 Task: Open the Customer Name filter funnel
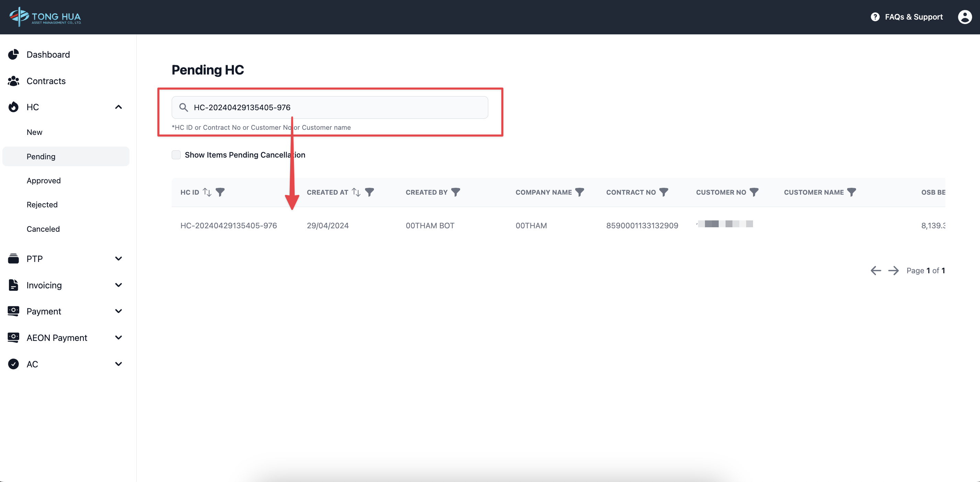[x=852, y=192]
